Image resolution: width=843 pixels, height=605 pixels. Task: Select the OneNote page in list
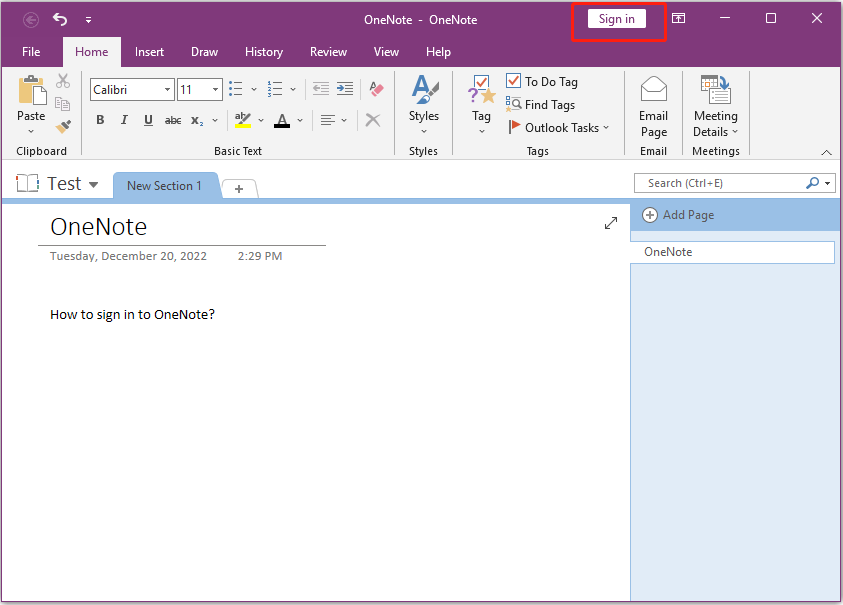click(732, 252)
